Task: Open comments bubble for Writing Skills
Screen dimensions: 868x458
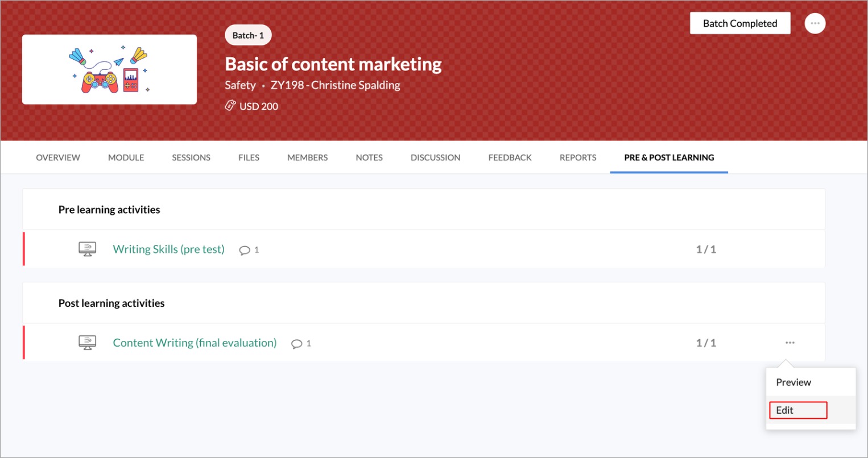Action: tap(245, 250)
